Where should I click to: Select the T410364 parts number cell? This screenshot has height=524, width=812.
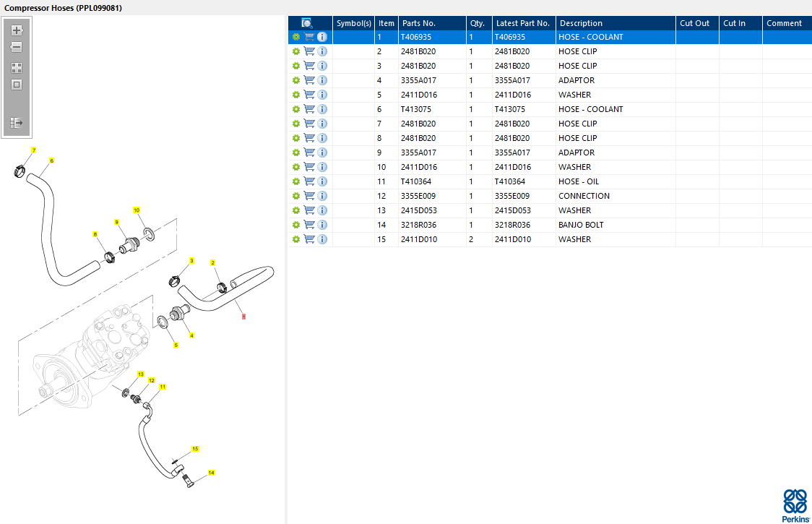coord(433,181)
